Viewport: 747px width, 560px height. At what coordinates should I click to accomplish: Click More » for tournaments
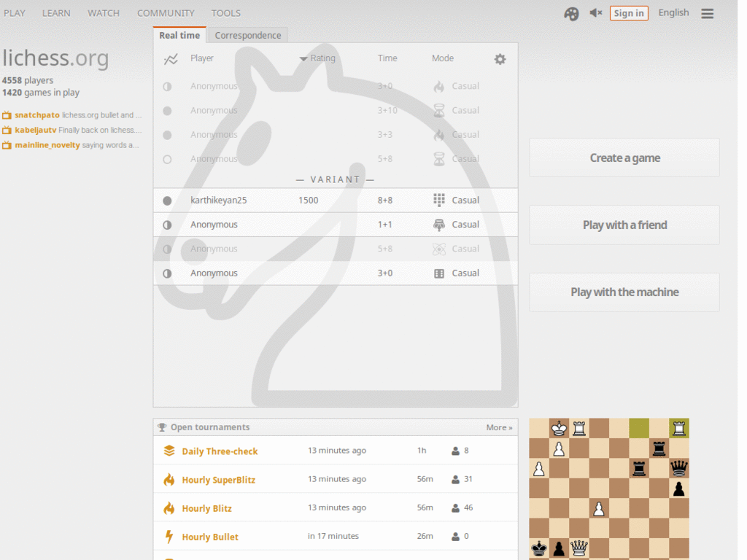[499, 427]
